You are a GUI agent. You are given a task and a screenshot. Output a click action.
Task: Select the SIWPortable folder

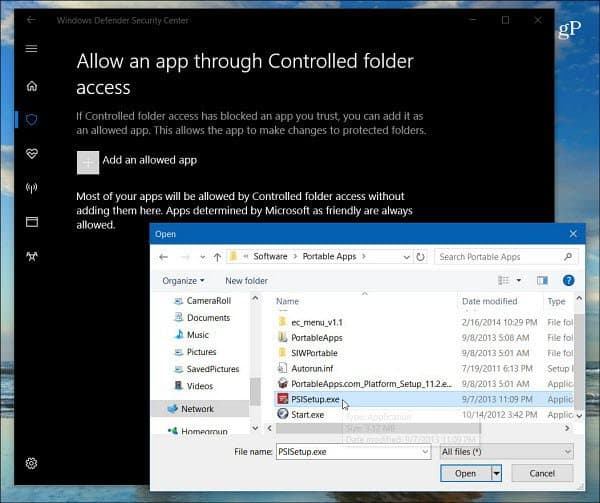[x=424, y=353]
